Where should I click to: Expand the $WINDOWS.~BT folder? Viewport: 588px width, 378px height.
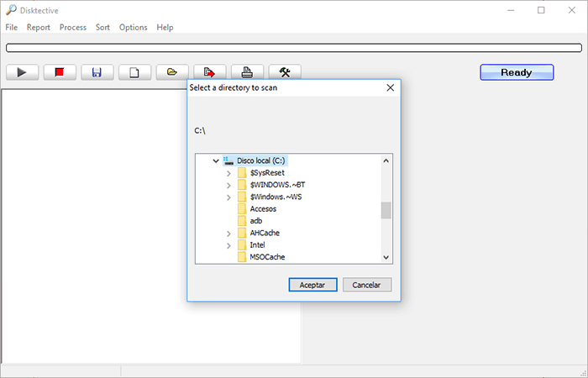[228, 186]
